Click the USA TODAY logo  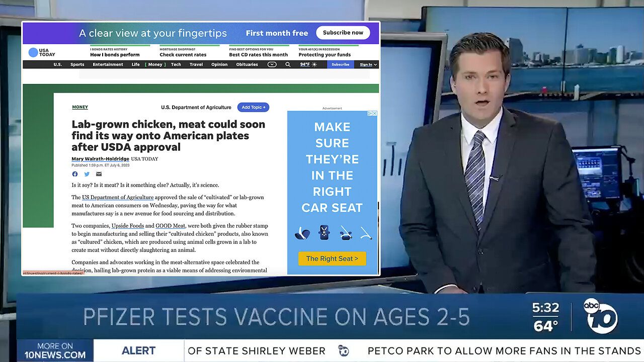coord(42,52)
